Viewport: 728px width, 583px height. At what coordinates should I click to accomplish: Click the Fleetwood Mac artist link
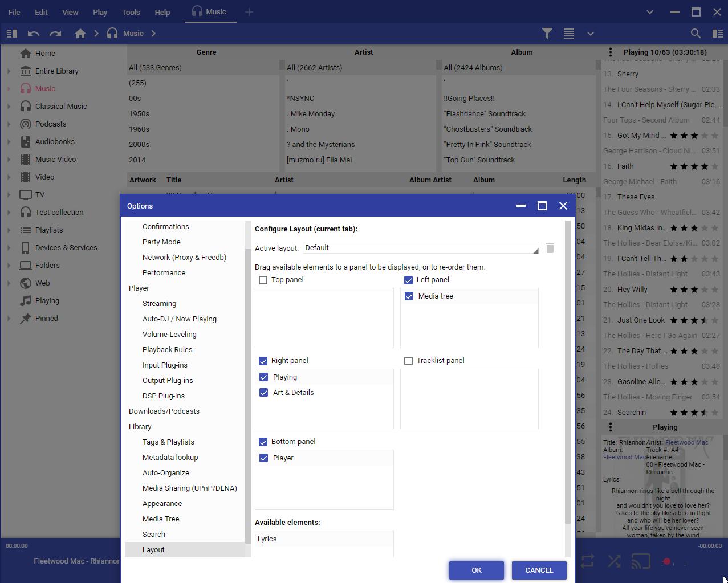[686, 442]
